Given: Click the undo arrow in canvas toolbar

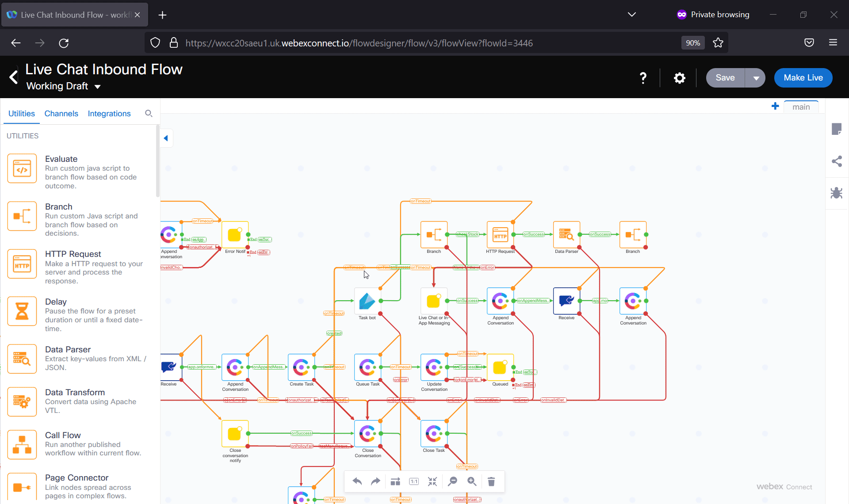Looking at the screenshot, I should [357, 481].
